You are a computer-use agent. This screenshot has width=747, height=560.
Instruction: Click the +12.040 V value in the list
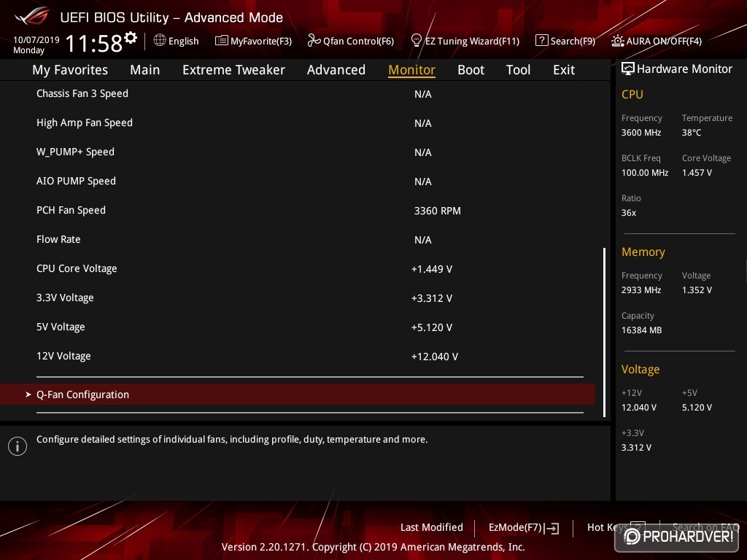pyautogui.click(x=435, y=357)
